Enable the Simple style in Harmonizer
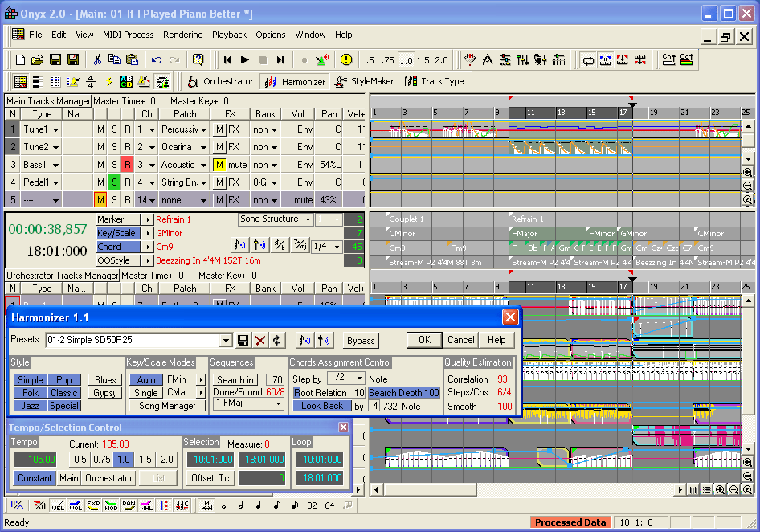Image resolution: width=760 pixels, height=532 pixels. pyautogui.click(x=30, y=380)
